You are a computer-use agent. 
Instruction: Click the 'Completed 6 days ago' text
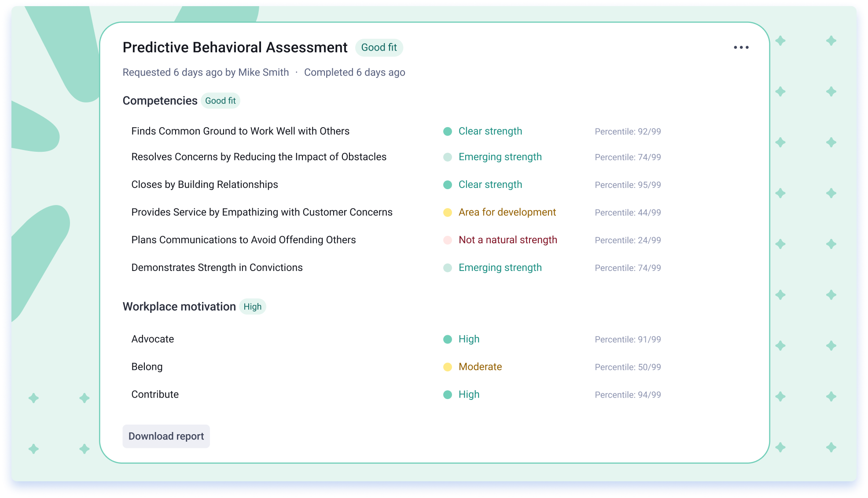355,73
